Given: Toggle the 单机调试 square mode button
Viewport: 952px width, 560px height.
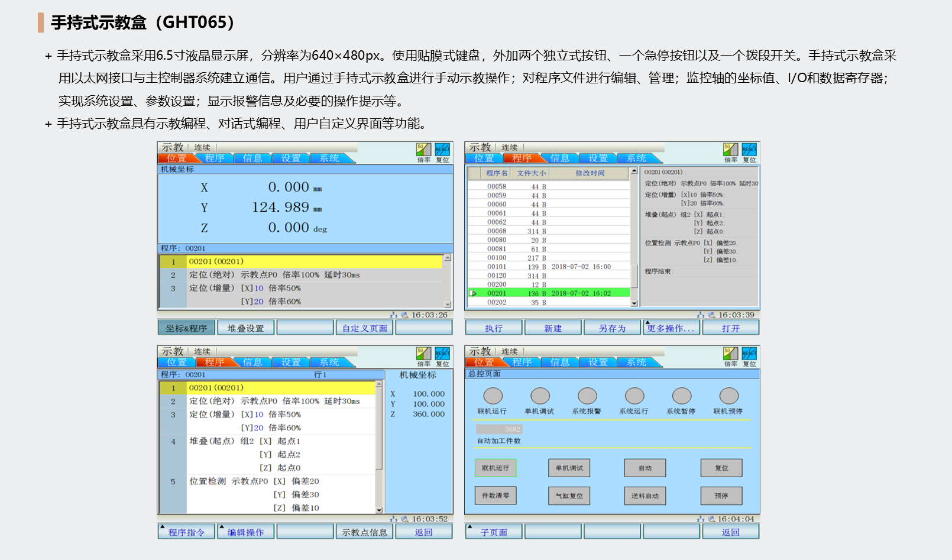Looking at the screenshot, I should click(x=569, y=468).
